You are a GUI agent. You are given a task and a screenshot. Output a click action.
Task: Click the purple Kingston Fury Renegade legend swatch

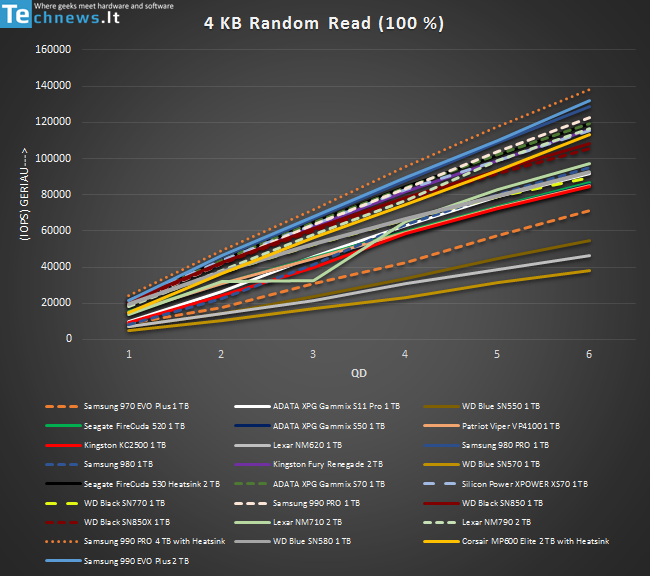[252, 465]
